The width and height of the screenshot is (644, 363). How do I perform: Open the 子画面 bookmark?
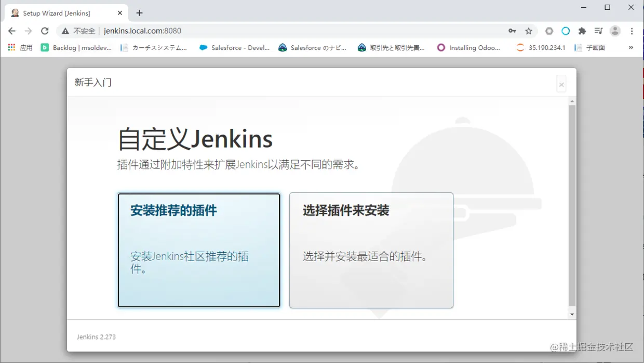(x=590, y=47)
